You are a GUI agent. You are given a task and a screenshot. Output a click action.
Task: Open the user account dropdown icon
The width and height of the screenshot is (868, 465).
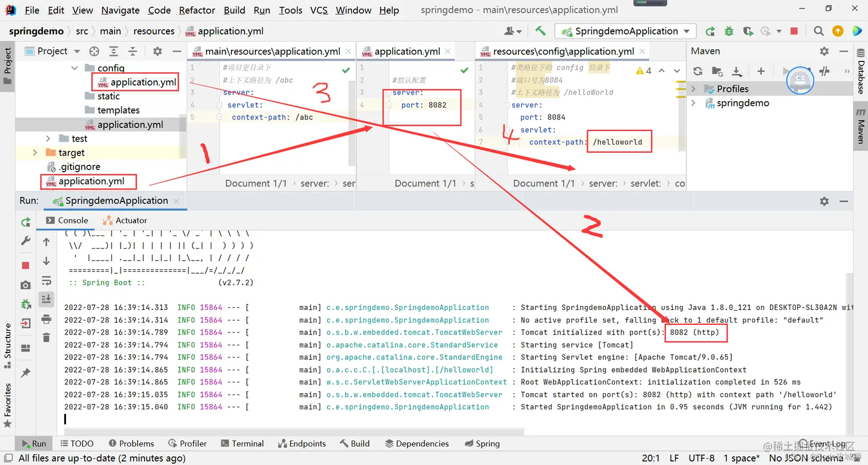[513, 31]
